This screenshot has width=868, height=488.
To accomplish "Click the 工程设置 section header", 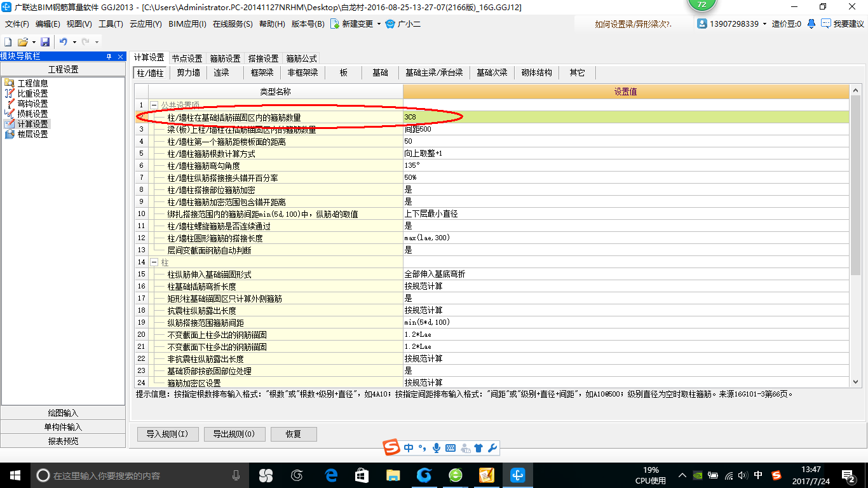I will coord(63,69).
